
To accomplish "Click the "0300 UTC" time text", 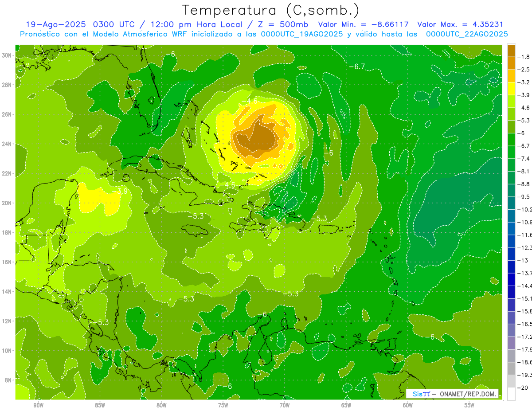I will (x=114, y=24).
